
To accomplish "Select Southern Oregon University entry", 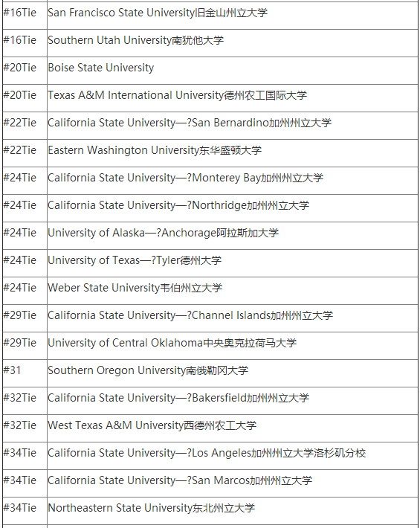I will [x=148, y=370].
